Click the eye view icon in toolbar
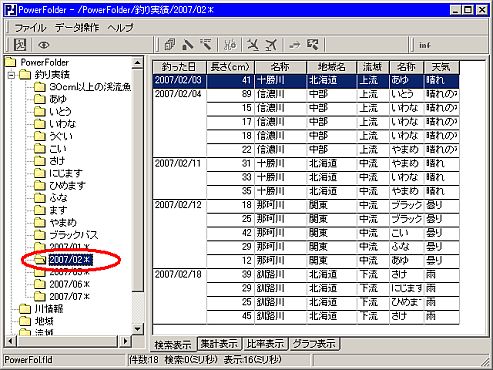 44,44
